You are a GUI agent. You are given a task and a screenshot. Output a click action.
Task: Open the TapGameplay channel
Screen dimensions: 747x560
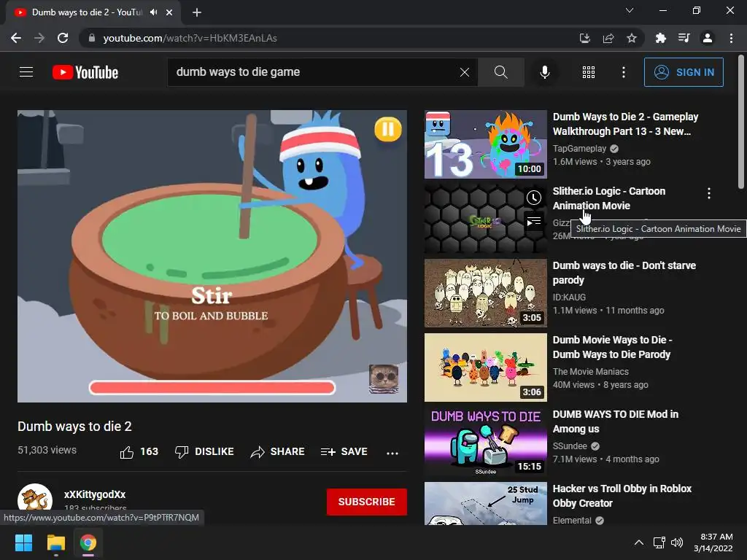[x=579, y=149]
